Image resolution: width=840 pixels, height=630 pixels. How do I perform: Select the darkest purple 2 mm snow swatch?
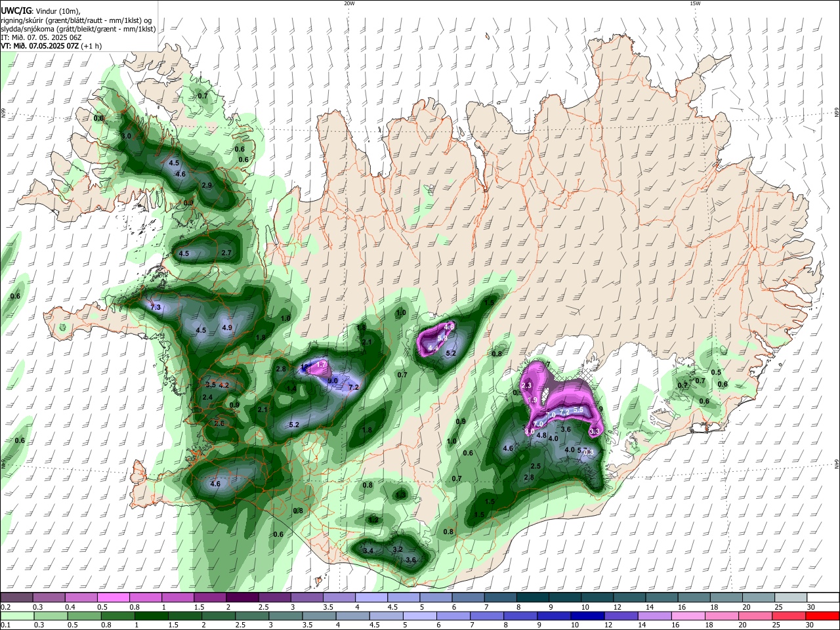coord(242,597)
